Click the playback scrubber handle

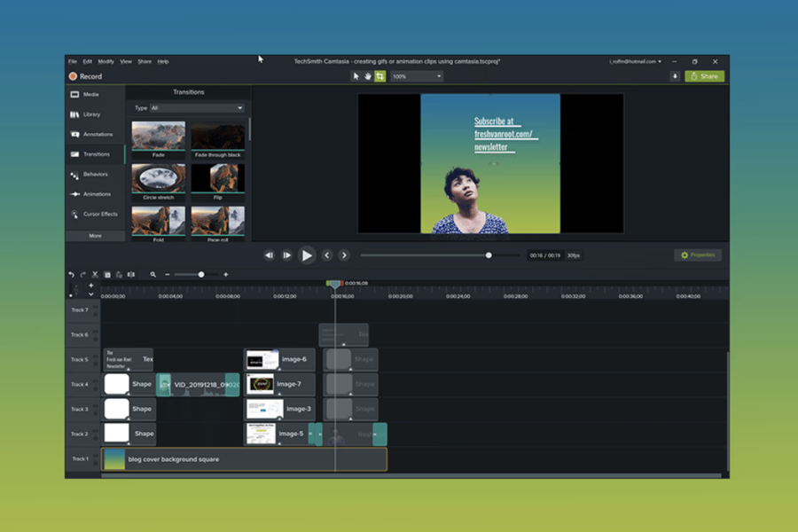point(489,255)
